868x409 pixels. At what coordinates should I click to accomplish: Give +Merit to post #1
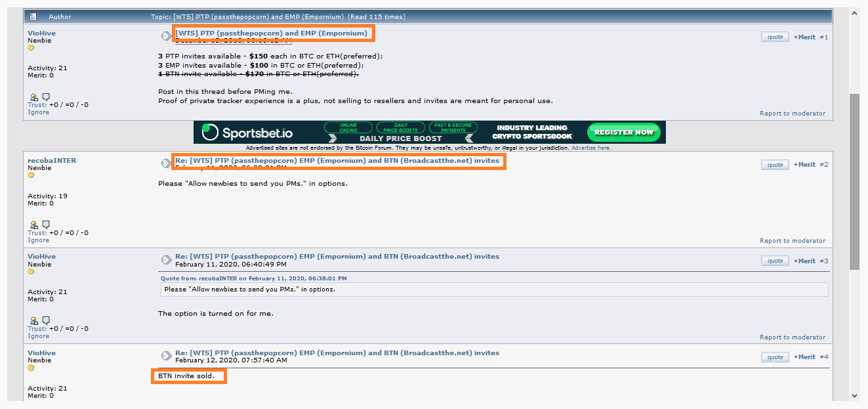pos(804,37)
